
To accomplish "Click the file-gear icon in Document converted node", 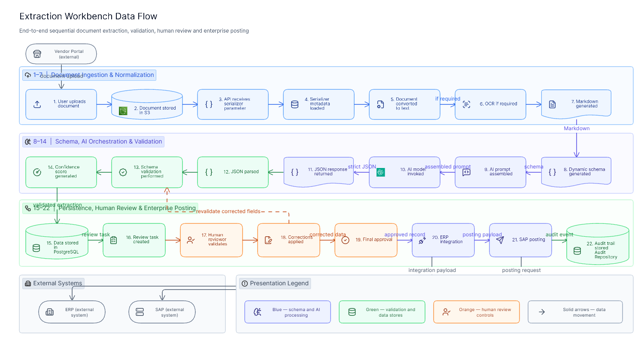I will pos(381,104).
